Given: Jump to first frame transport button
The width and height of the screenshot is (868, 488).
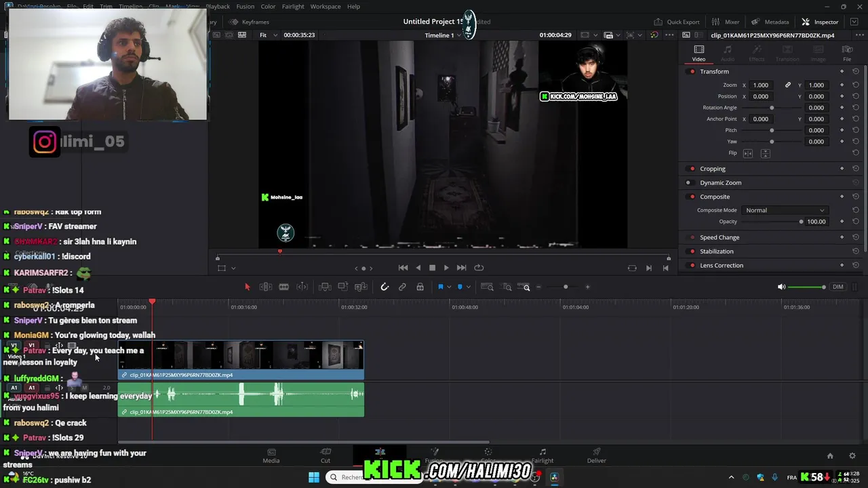Looking at the screenshot, I should 403,268.
